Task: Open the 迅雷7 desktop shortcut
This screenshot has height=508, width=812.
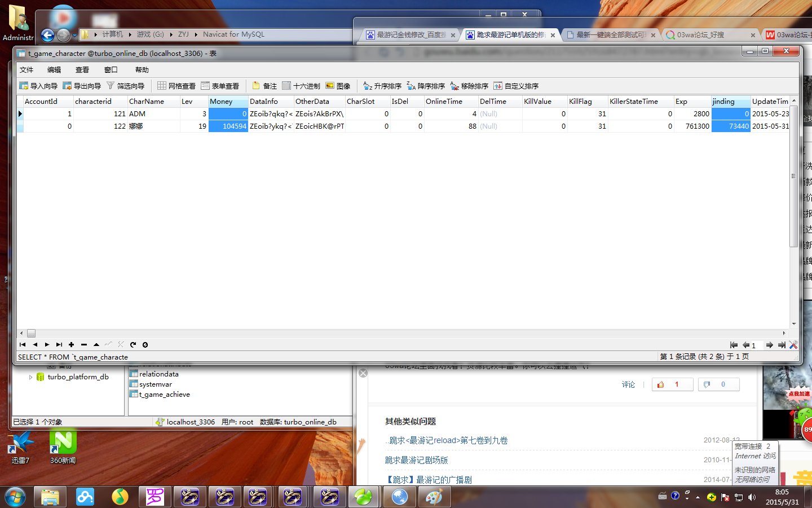Action: coord(20,447)
